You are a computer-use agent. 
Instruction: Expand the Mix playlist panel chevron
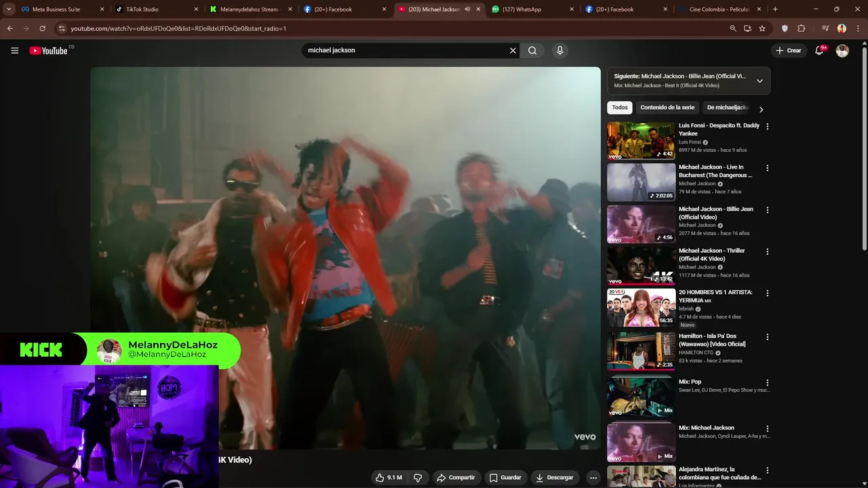coord(759,81)
